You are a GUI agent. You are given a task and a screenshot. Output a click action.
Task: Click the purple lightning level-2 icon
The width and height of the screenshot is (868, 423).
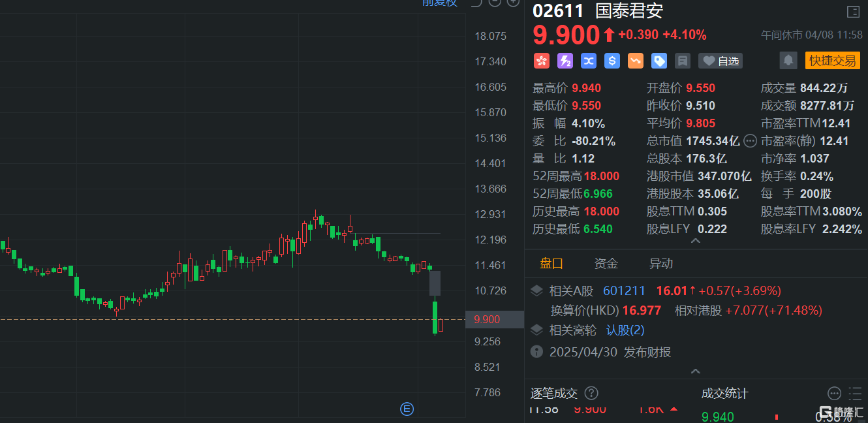coord(565,61)
